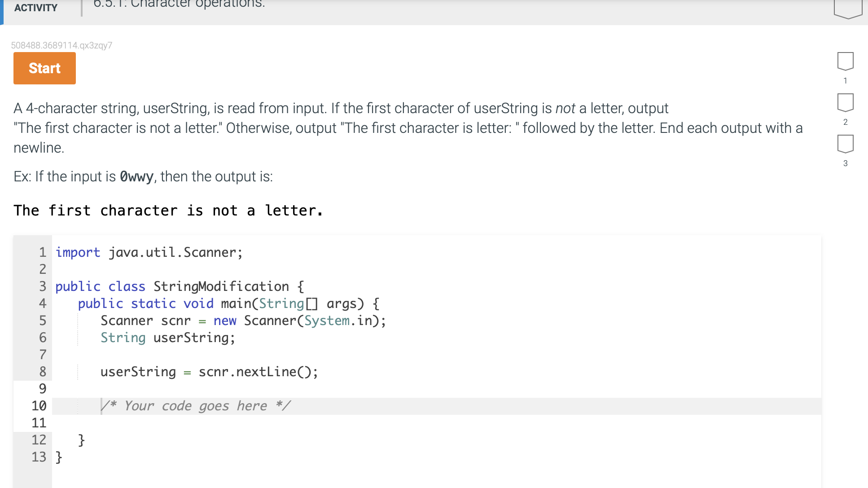Click the empty line 11 in editor
Screen dimensions: 868x488
pos(269,423)
